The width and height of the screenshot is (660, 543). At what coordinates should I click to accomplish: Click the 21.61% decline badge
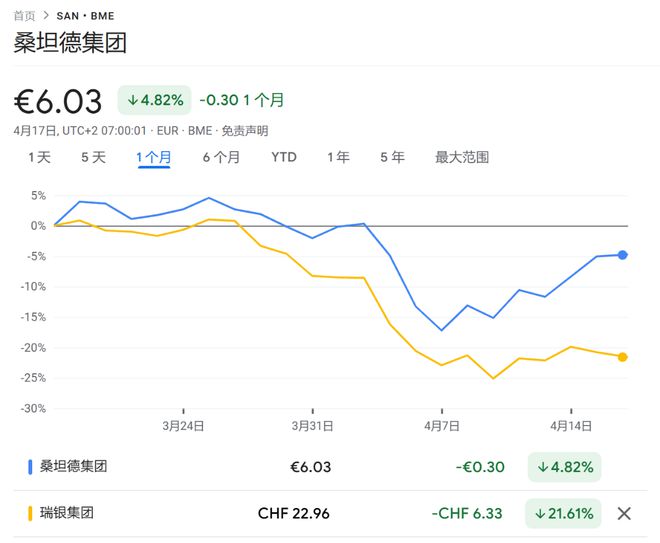(x=563, y=513)
